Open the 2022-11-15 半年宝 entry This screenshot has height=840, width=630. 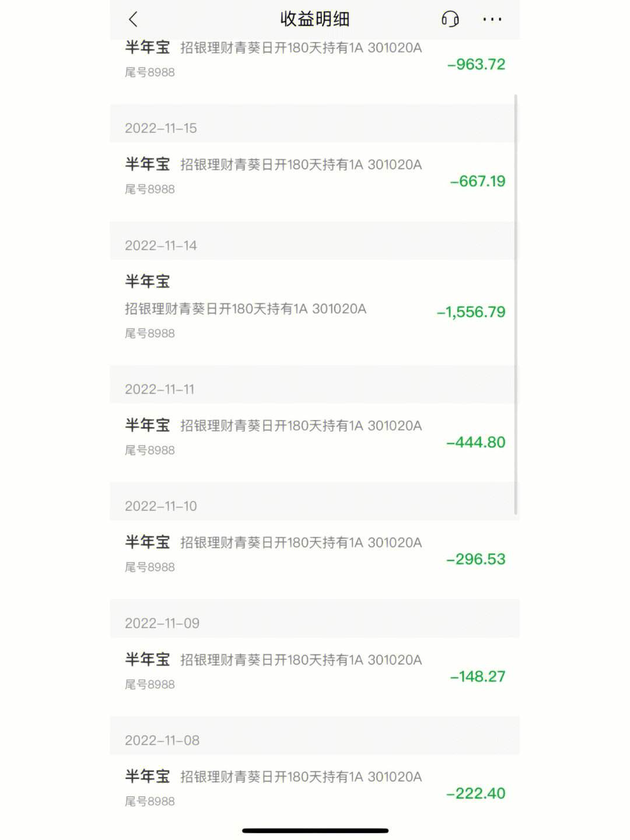[273, 175]
